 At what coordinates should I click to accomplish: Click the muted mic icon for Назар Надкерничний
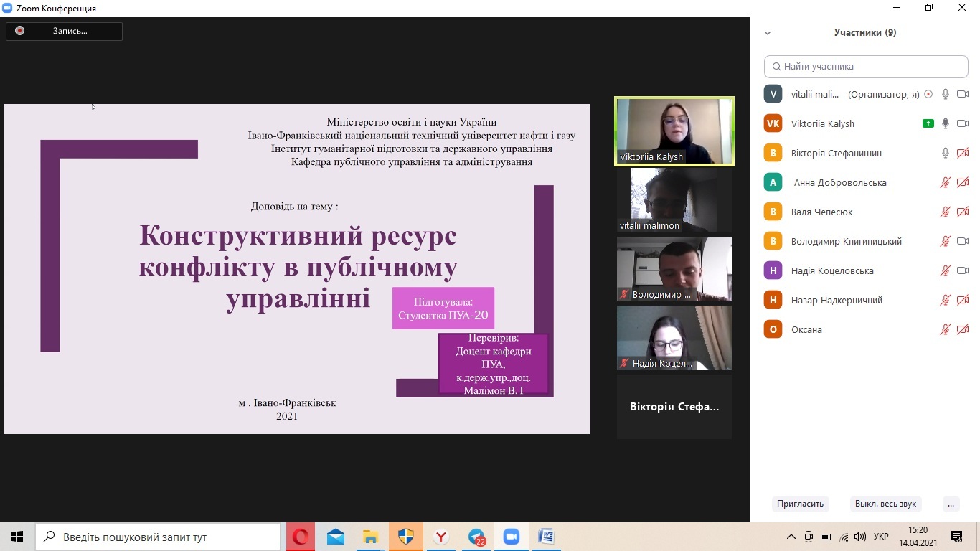(946, 300)
